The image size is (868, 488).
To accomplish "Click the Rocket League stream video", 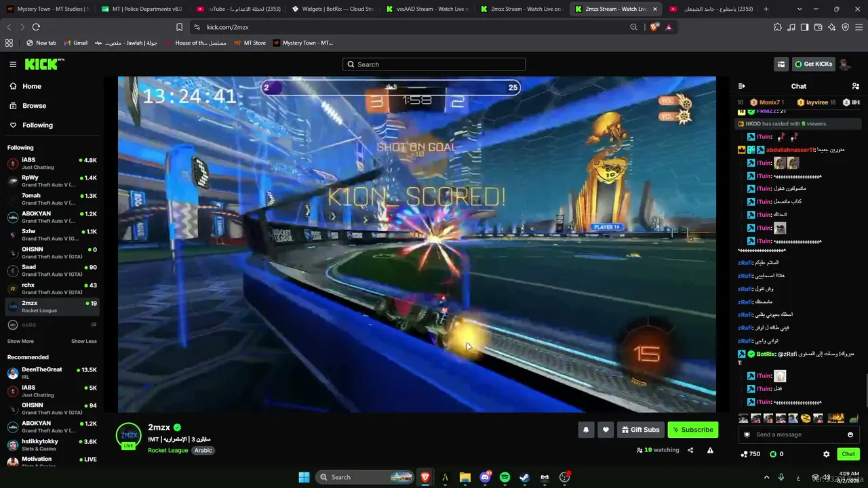I will click(416, 244).
